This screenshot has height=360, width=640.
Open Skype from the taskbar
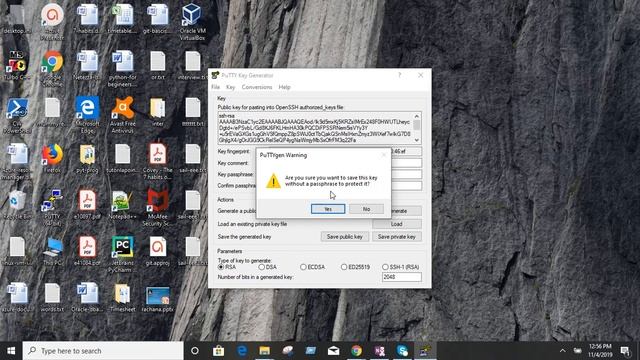point(402,351)
